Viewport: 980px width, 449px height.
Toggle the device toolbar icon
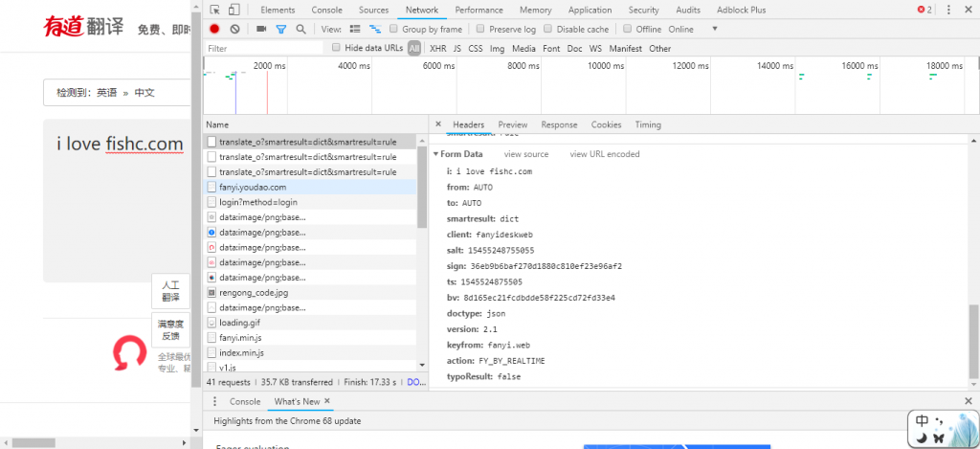click(x=234, y=10)
